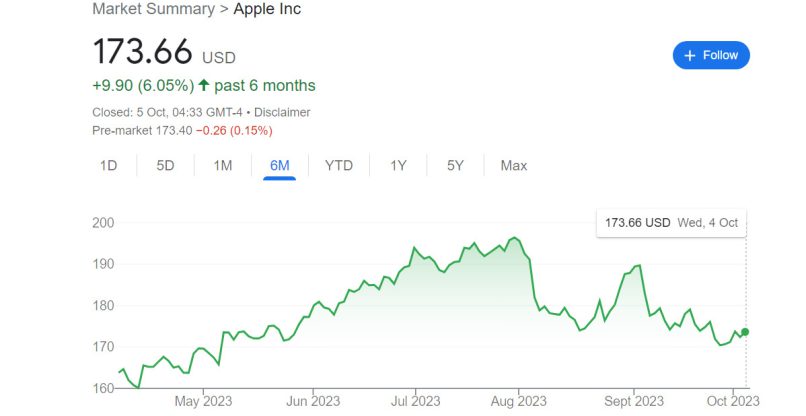Image resolution: width=806 pixels, height=416 pixels.
Task: Click the Market Summary breadcrumb
Action: pos(152,9)
